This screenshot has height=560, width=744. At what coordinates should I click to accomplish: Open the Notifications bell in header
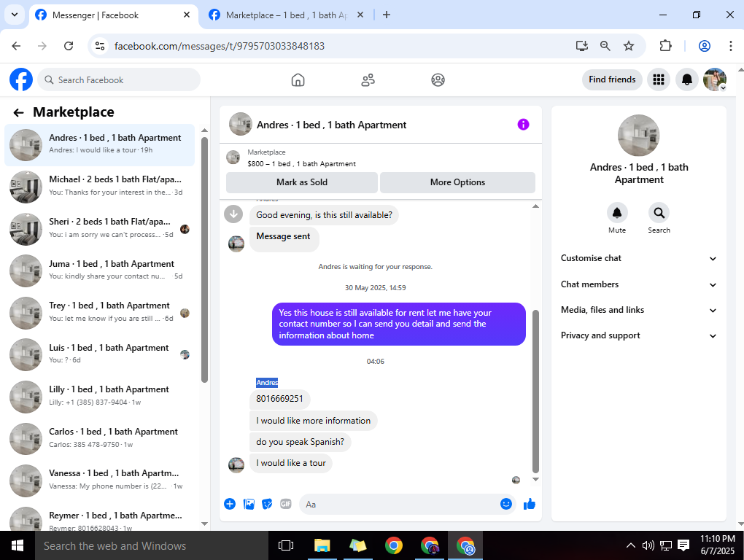pyautogui.click(x=686, y=79)
